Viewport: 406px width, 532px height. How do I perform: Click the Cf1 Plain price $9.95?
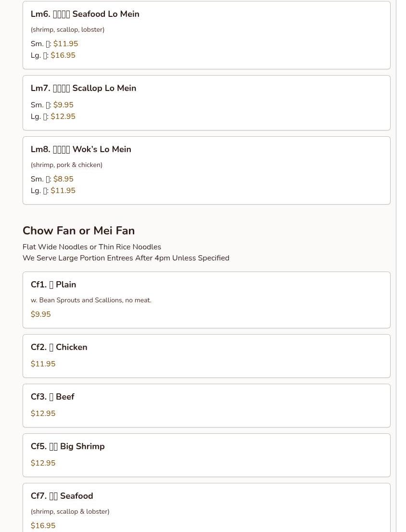click(41, 314)
